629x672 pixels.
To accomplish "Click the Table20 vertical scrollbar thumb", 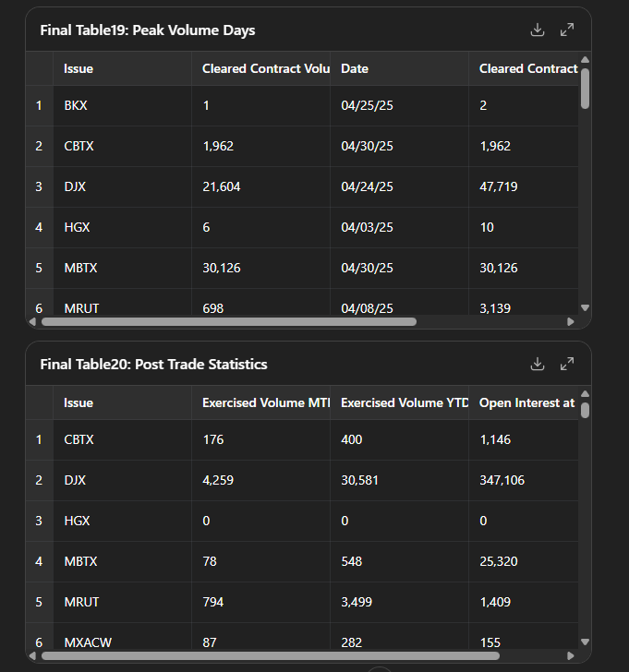I will pos(585,410).
